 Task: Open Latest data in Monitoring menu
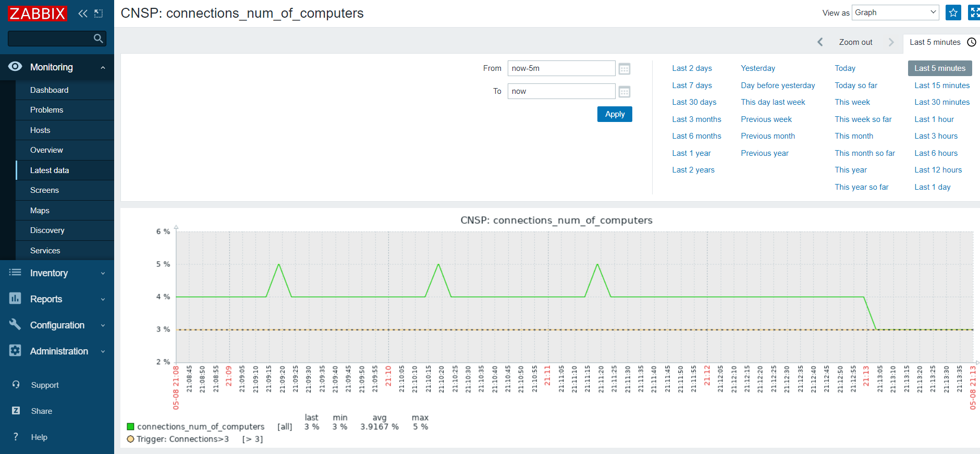tap(50, 170)
